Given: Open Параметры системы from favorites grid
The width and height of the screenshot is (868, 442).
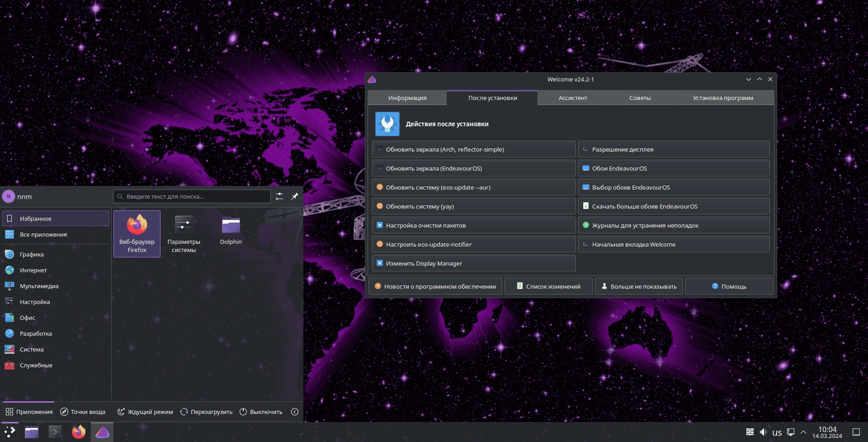Looking at the screenshot, I should point(184,233).
